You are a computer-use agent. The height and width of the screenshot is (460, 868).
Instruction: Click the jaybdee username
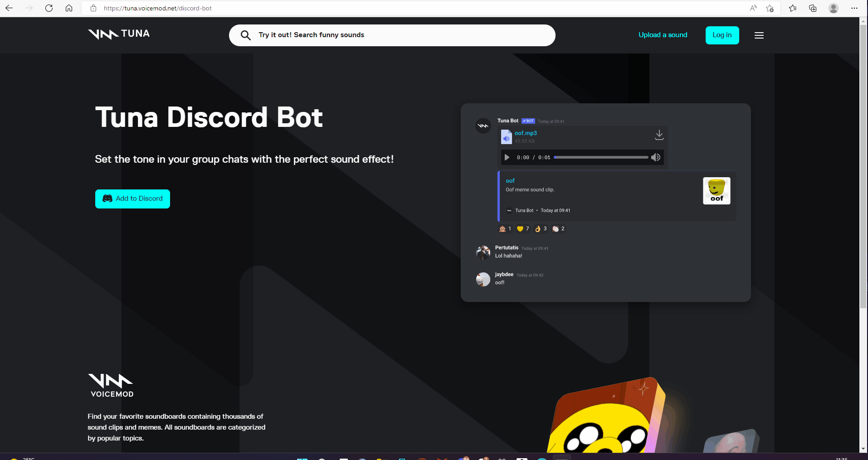504,274
